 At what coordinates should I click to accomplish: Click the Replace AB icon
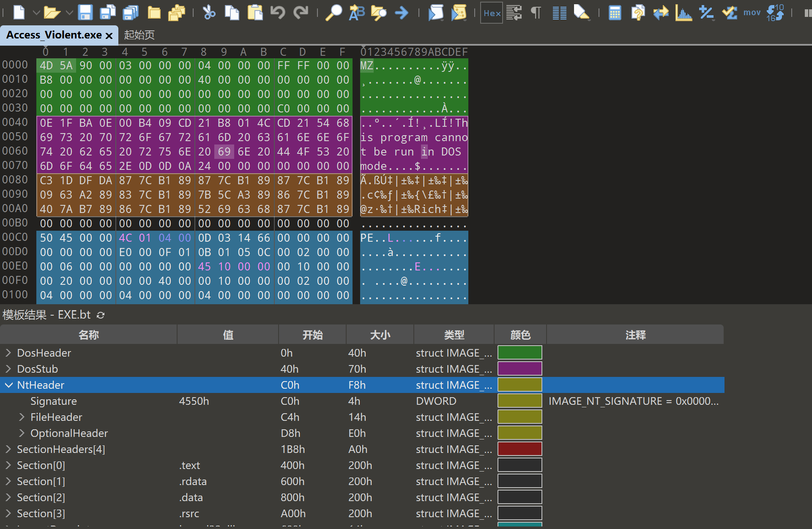coord(356,13)
